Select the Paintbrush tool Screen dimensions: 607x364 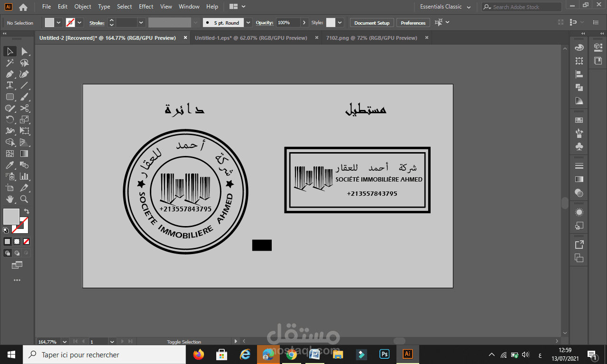click(25, 97)
